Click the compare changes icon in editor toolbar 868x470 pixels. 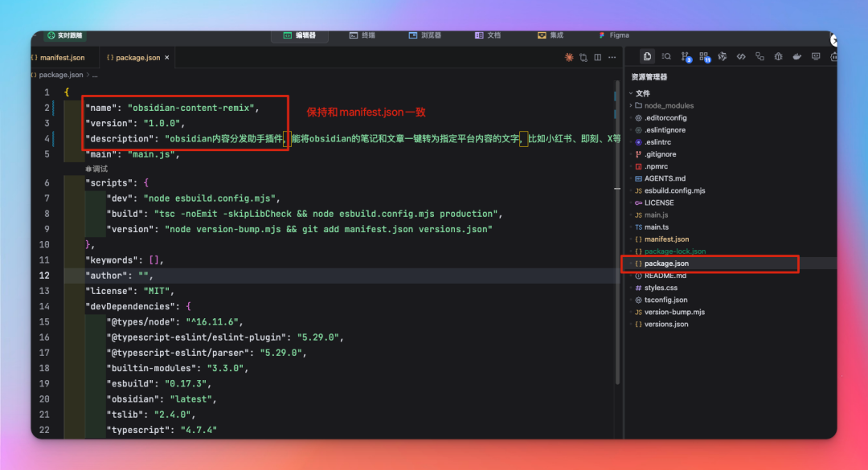583,57
